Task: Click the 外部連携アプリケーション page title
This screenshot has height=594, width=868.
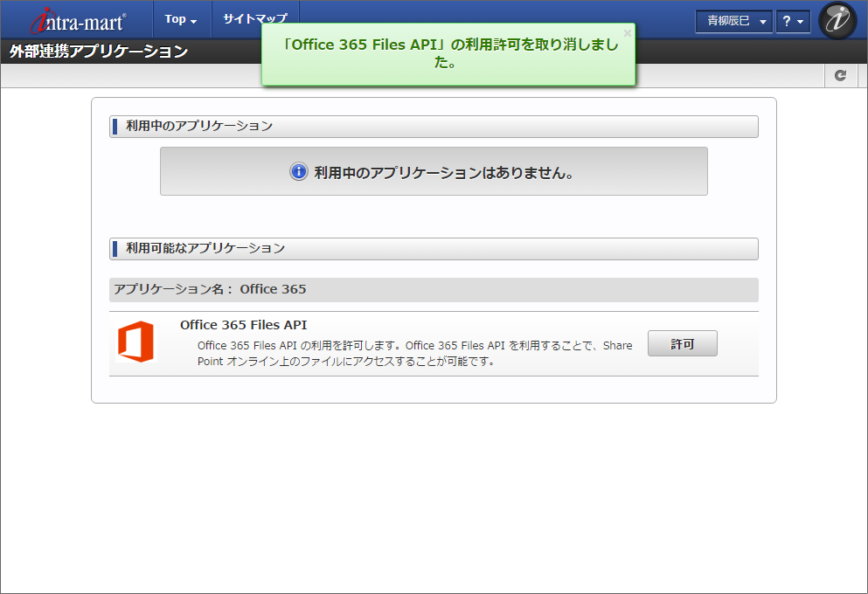Action: point(99,52)
